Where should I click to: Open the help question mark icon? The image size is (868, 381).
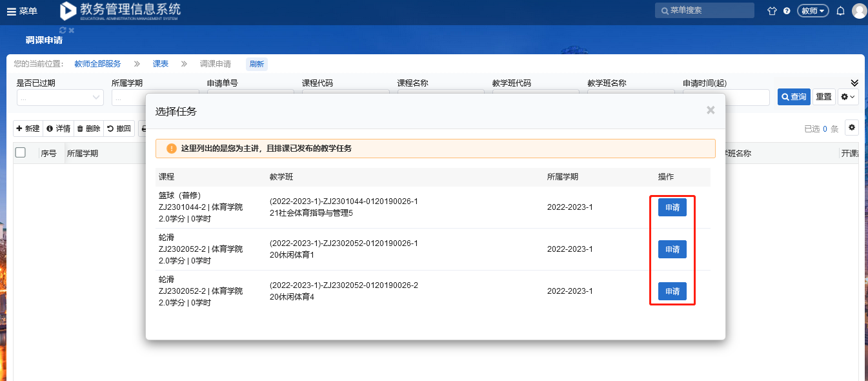(x=787, y=11)
